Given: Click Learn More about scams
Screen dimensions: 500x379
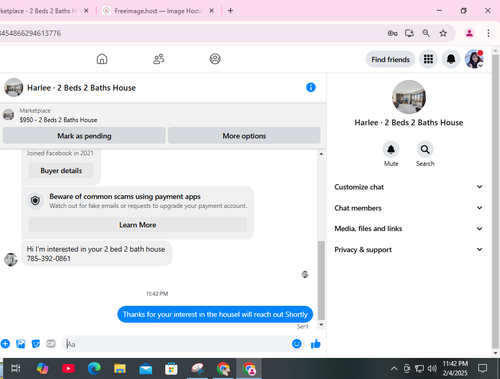Looking at the screenshot, I should point(138,225).
